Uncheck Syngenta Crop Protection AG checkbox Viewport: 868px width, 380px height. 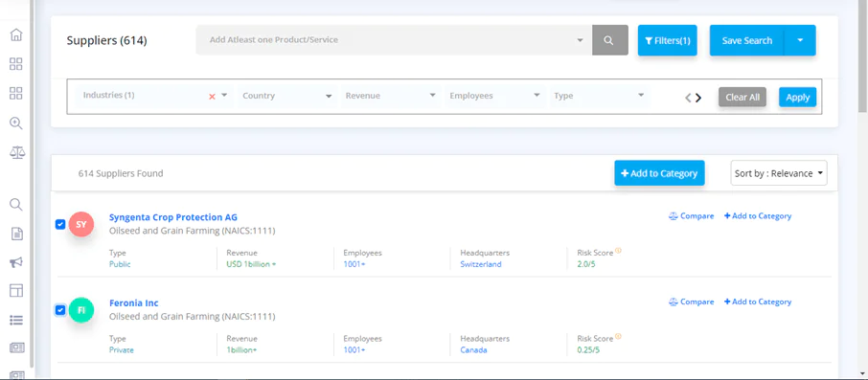(60, 224)
